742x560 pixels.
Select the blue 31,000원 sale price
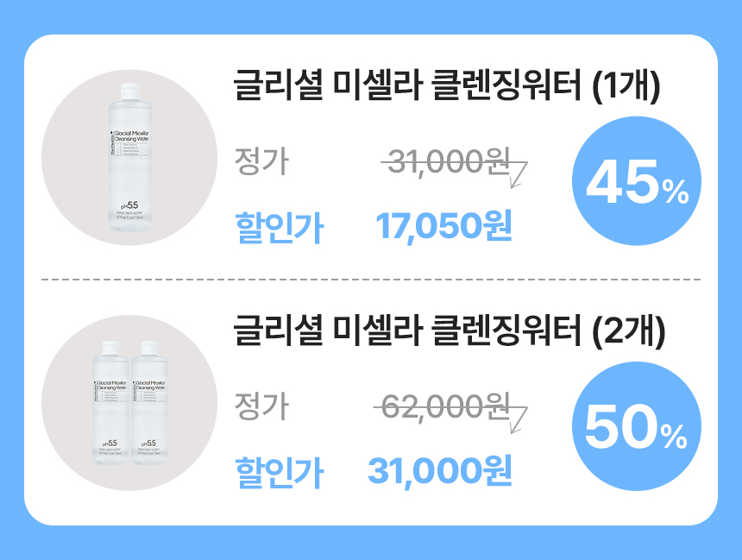click(440, 471)
